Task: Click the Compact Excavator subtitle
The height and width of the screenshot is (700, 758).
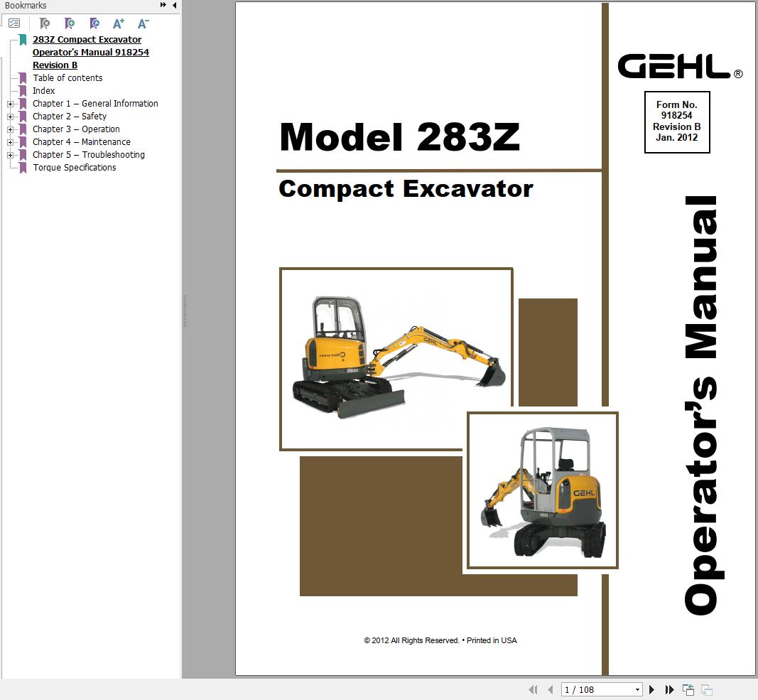Action: [406, 188]
